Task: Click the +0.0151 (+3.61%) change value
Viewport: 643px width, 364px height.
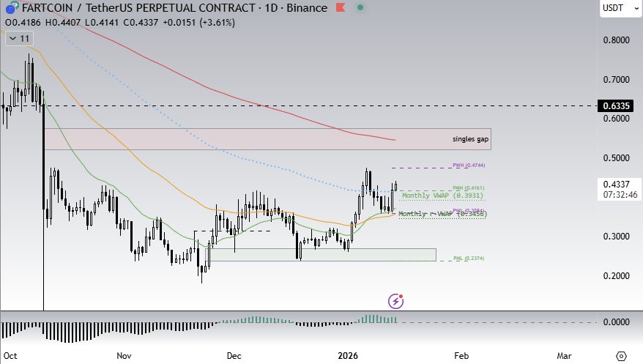Action: tap(198, 23)
